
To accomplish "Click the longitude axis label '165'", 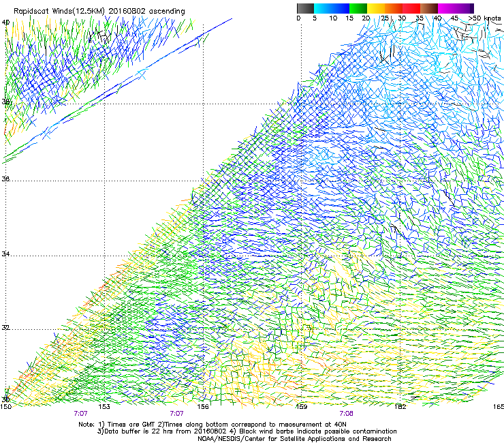I will click(499, 407).
